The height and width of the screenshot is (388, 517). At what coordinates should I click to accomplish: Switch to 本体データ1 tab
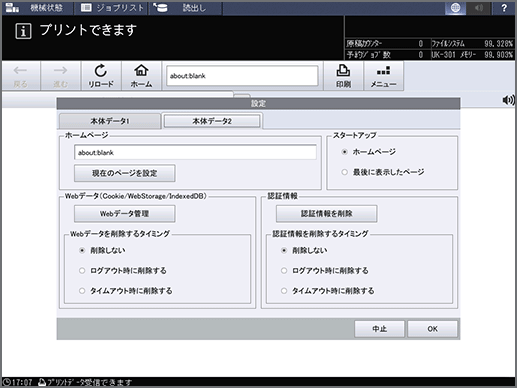[110, 121]
